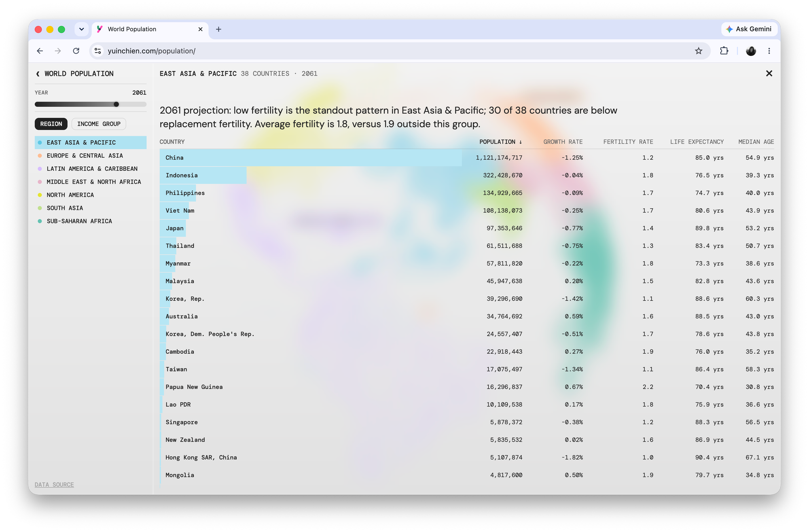Select the South Asia region
809x532 pixels.
pyautogui.click(x=65, y=208)
